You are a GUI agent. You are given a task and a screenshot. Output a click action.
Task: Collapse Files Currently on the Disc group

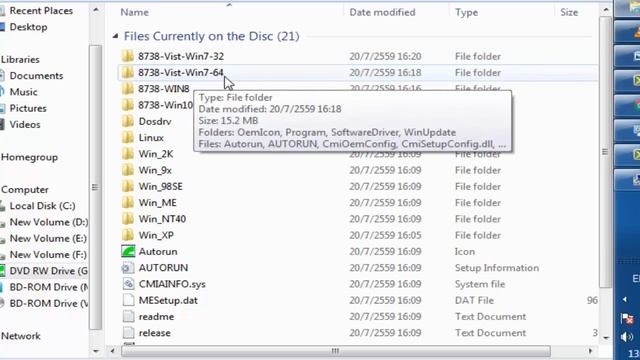116,36
